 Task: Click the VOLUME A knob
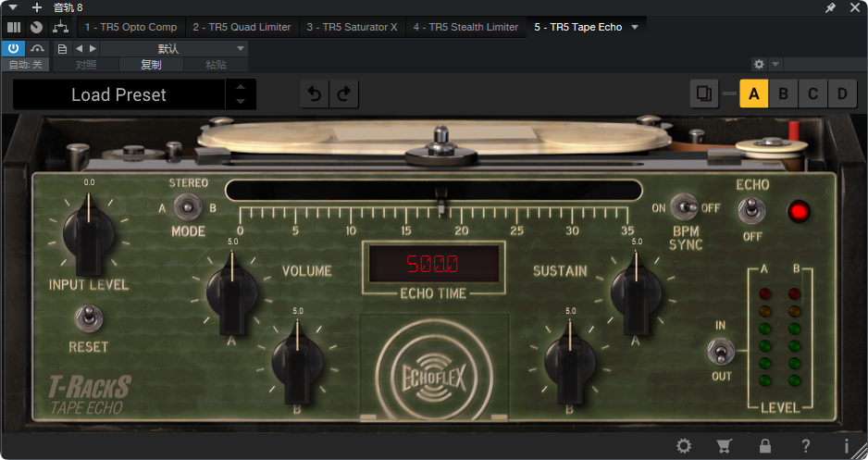pyautogui.click(x=232, y=293)
